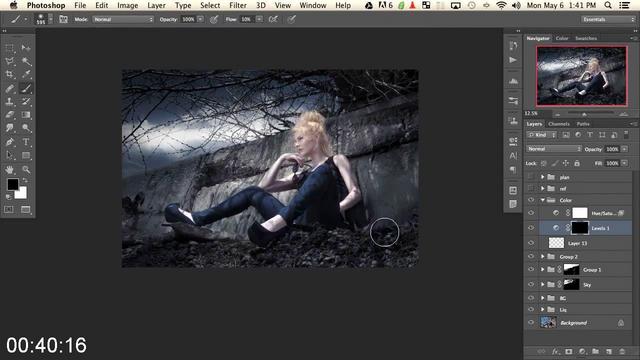Open the Filter menu
This screenshot has width=640, height=360.
coord(238,5)
